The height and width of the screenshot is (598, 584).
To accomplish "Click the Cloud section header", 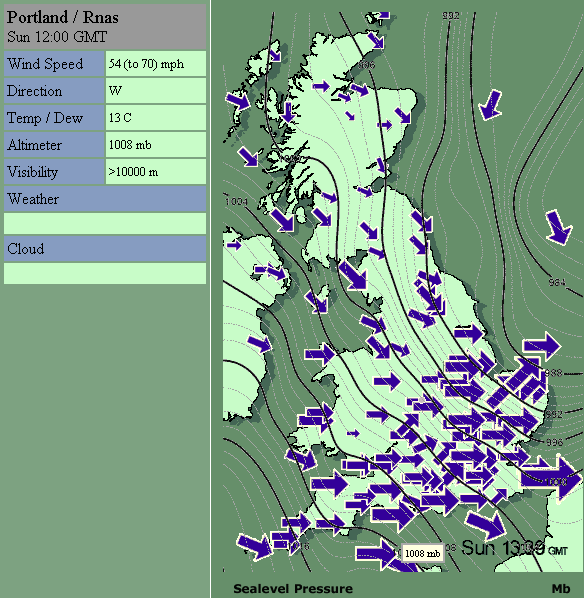I will (x=105, y=249).
